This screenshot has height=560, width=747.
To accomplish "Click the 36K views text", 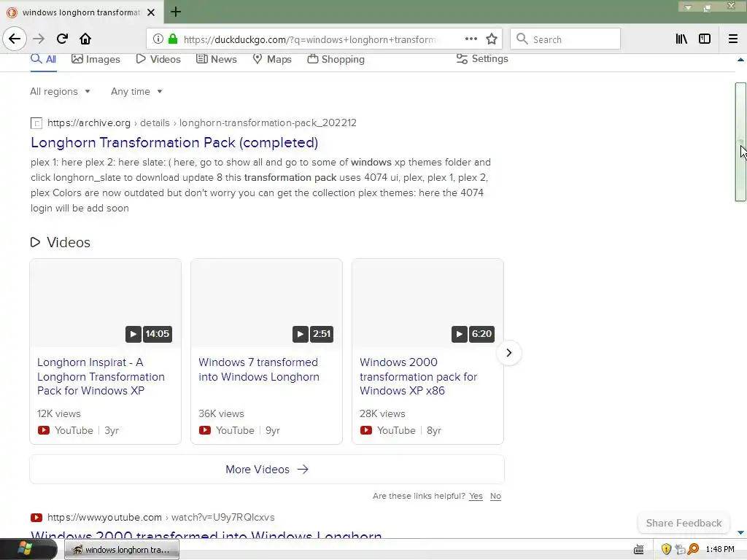I will pyautogui.click(x=221, y=414).
